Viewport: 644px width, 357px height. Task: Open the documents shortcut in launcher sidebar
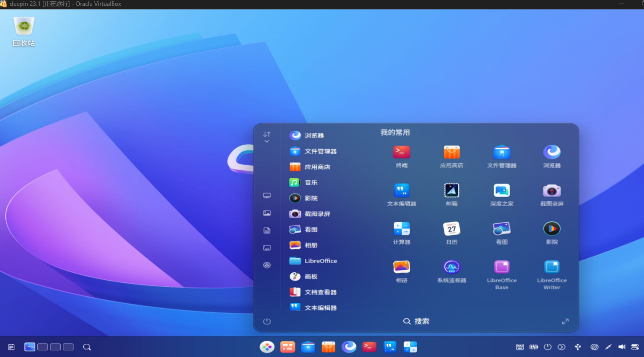pyautogui.click(x=267, y=230)
